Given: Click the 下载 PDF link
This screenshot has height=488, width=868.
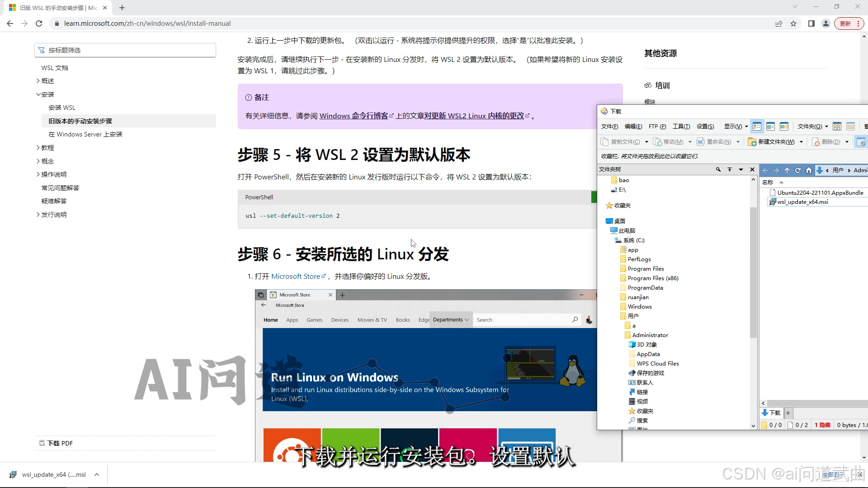Looking at the screenshot, I should (60, 443).
